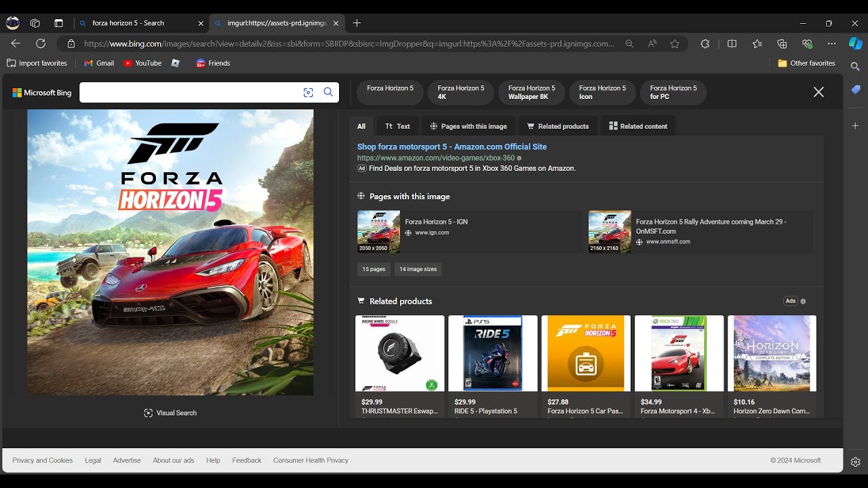
Task: Click the browser back arrow
Action: 16,43
